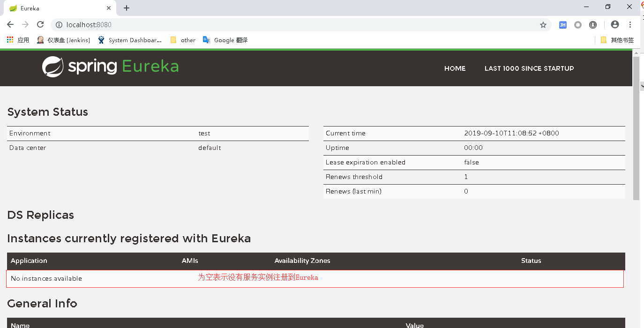Open Chrome's three-dot menu
Image resolution: width=644 pixels, height=328 pixels.
pyautogui.click(x=630, y=25)
